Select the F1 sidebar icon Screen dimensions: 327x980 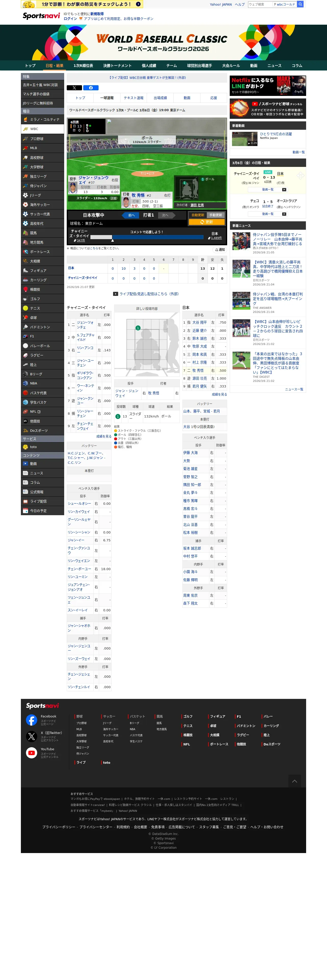(x=25, y=336)
